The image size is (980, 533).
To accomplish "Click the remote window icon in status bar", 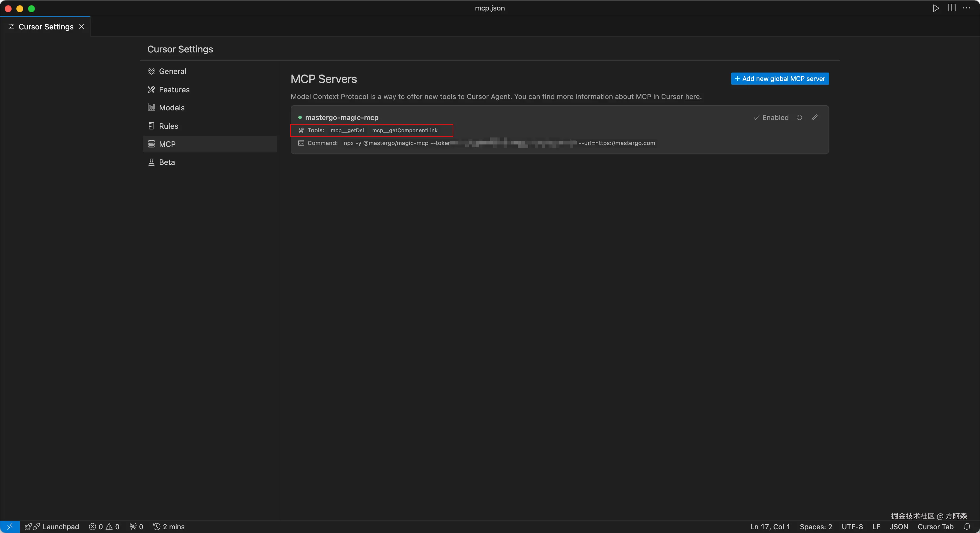I will click(x=10, y=527).
